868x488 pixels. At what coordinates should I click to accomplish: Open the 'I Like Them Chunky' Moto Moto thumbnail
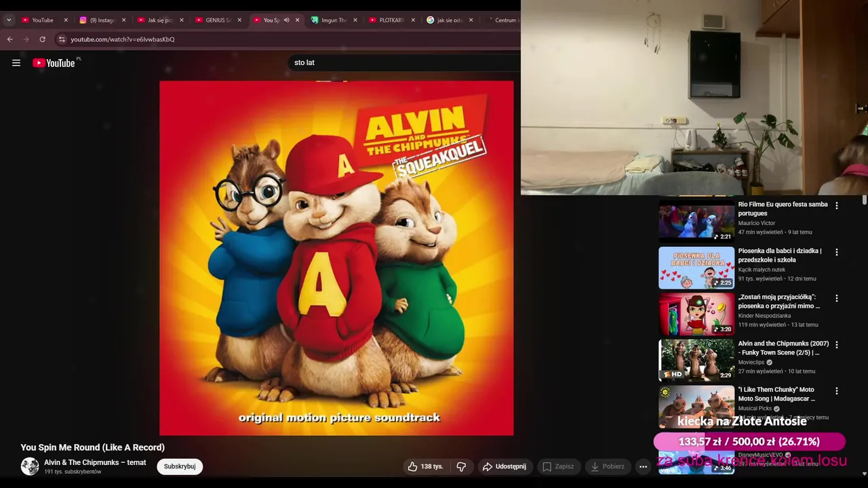(x=696, y=407)
